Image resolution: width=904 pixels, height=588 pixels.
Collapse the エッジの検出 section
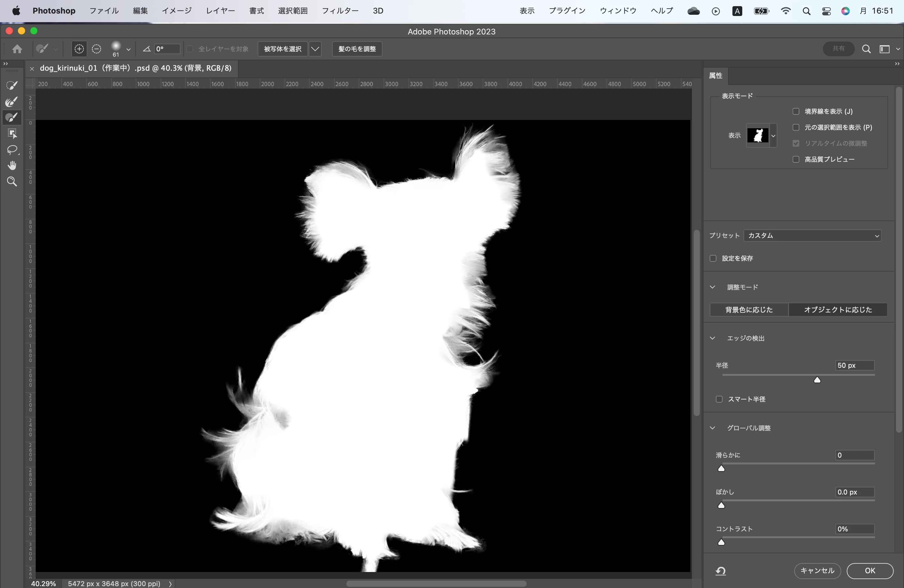[x=712, y=338]
